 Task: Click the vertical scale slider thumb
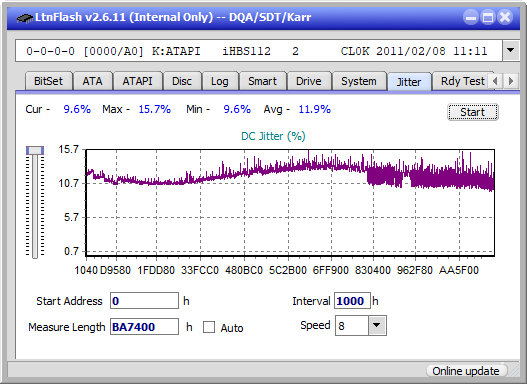pyautogui.click(x=35, y=150)
